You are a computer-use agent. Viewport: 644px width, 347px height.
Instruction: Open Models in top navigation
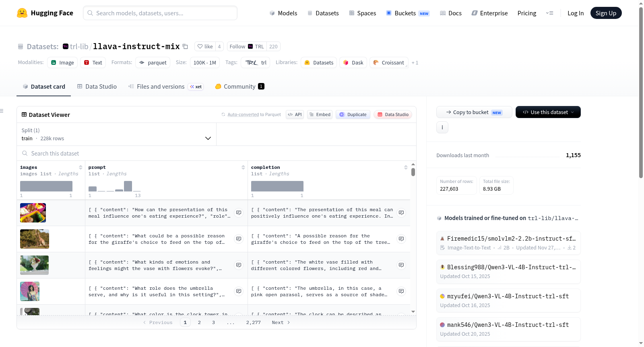(x=283, y=13)
